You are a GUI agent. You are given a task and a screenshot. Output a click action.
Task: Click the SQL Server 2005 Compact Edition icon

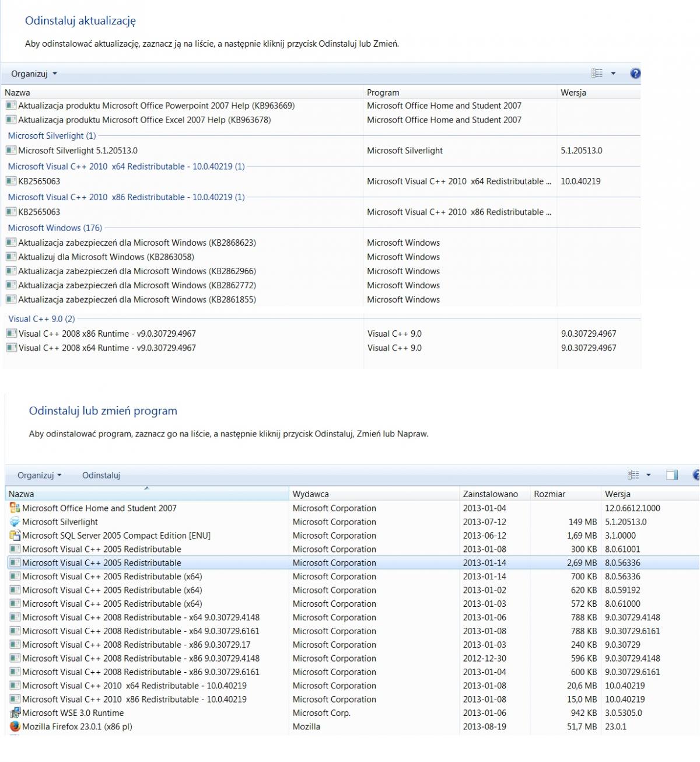(x=15, y=536)
